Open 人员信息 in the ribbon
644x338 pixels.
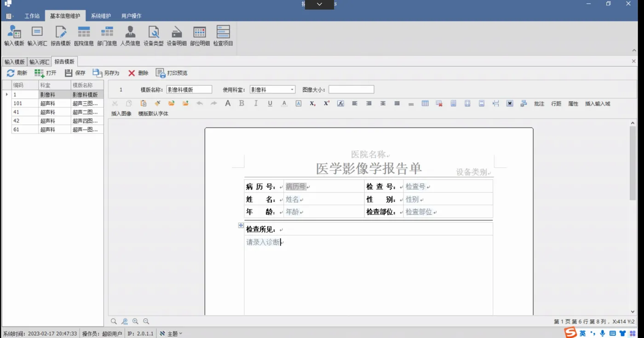(130, 36)
